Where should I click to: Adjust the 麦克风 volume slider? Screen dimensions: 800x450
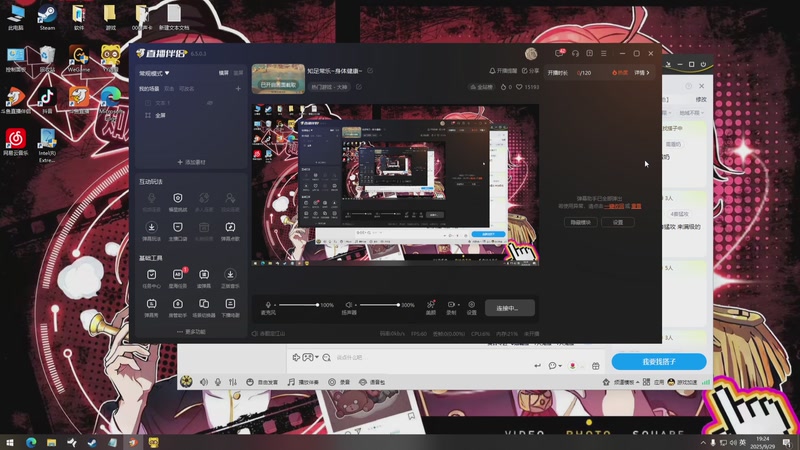point(298,305)
